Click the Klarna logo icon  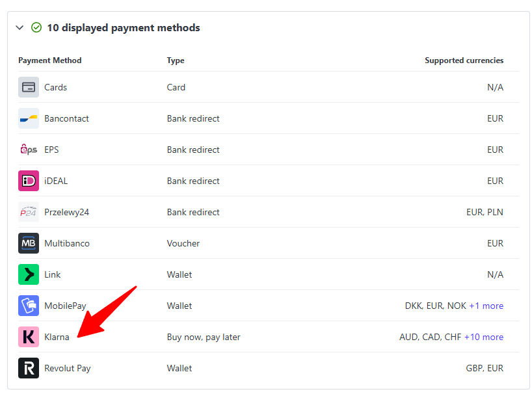(29, 337)
